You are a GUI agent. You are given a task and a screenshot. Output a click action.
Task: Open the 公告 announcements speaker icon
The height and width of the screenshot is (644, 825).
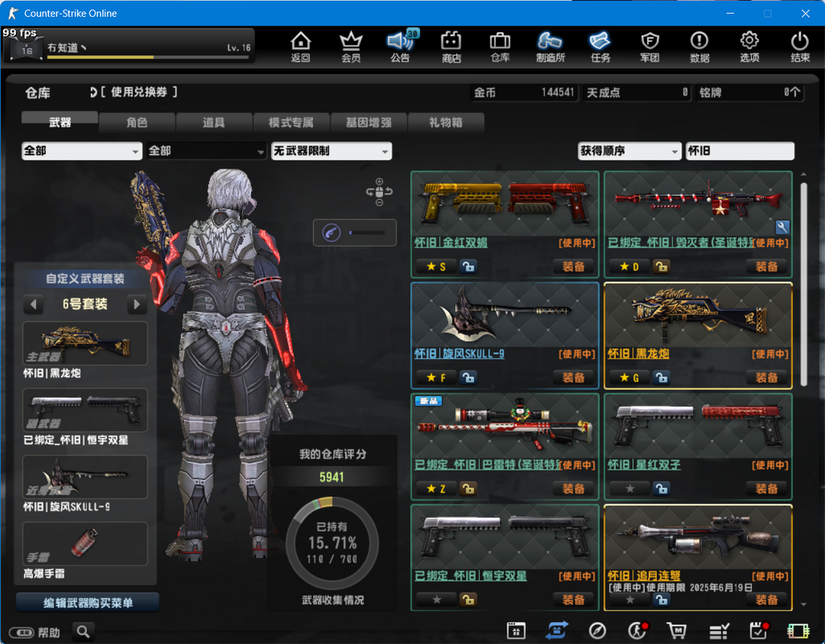[x=401, y=47]
